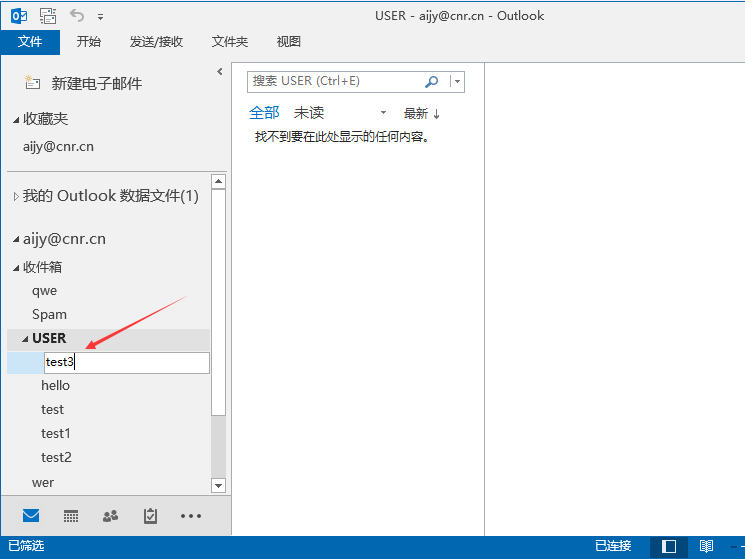Open the wer folder
The image size is (745, 559).
point(43,483)
